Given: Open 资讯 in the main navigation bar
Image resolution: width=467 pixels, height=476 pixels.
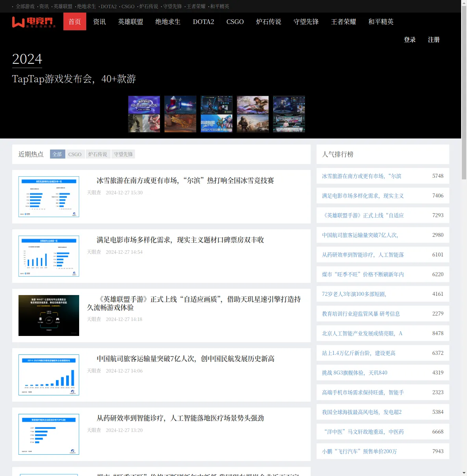Looking at the screenshot, I should click(99, 22).
